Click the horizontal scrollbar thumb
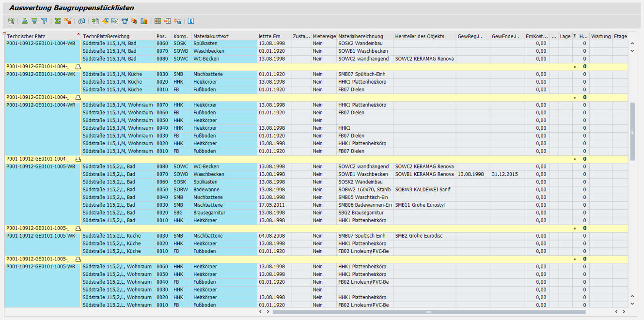The width and height of the screenshot is (644, 320). point(428,312)
